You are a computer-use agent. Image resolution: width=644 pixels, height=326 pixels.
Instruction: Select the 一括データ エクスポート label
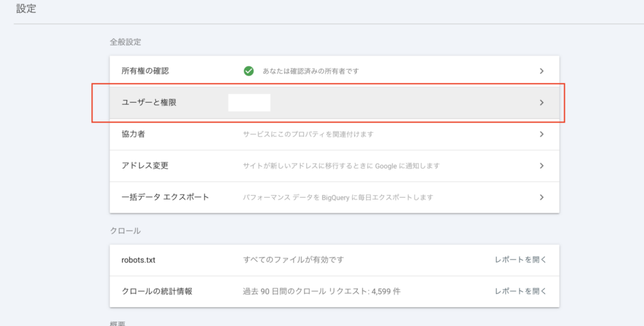[x=165, y=197]
